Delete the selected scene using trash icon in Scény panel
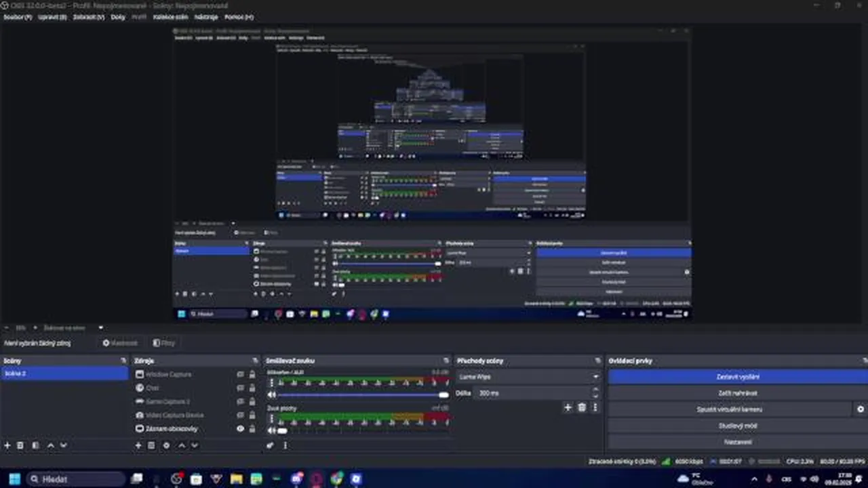The width and height of the screenshot is (868, 488). (20, 445)
